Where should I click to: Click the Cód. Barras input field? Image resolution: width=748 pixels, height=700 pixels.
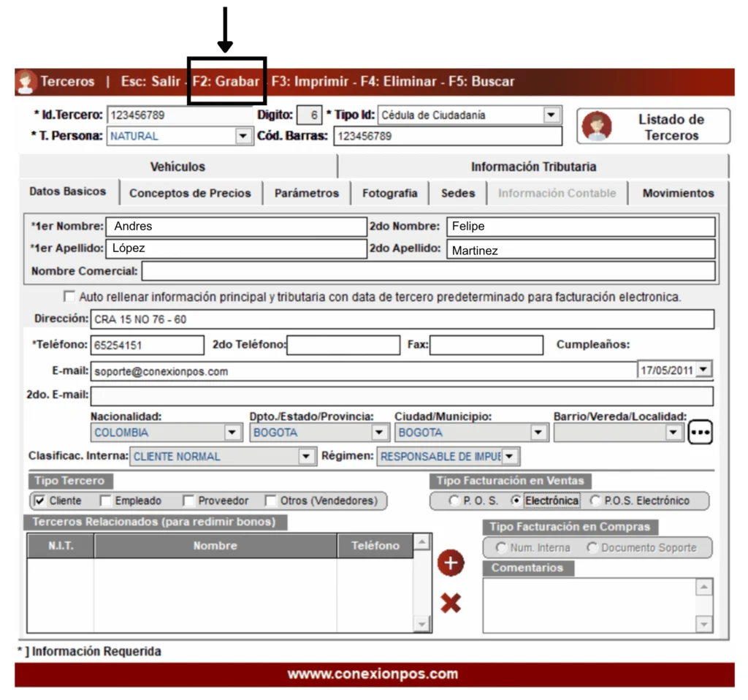pos(448,136)
